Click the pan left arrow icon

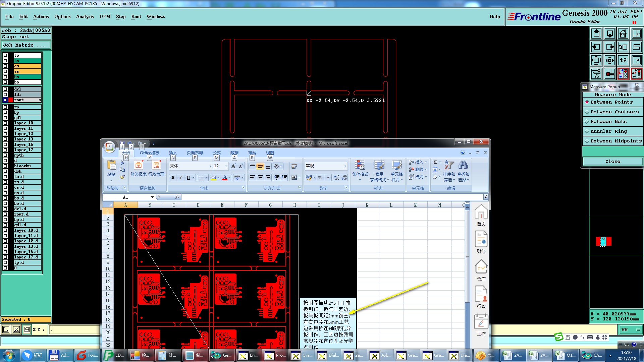pos(596,47)
